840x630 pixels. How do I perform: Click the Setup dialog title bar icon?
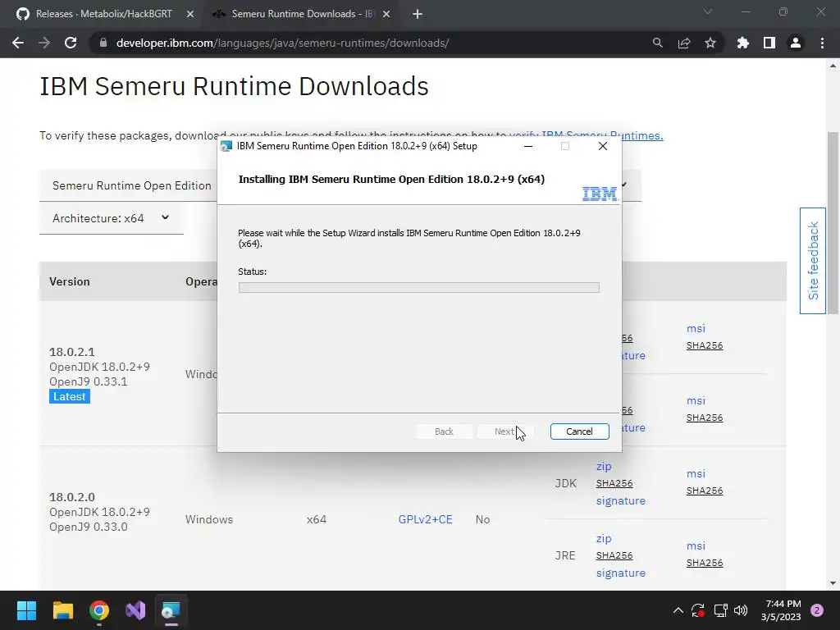tap(226, 146)
